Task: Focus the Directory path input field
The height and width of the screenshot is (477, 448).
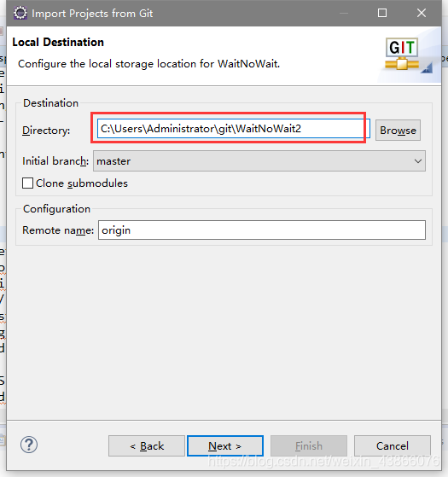Action: [x=234, y=129]
